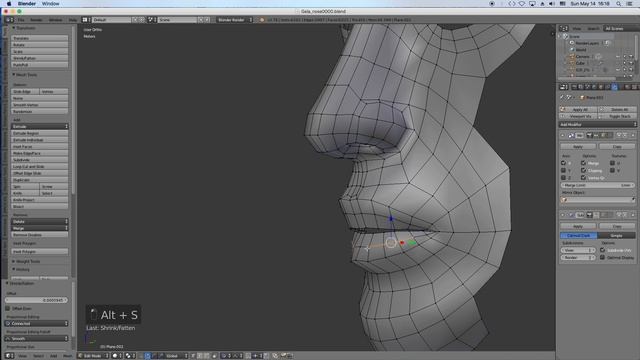Click the Extrude Region button
The width and height of the screenshot is (640, 360).
click(x=40, y=133)
